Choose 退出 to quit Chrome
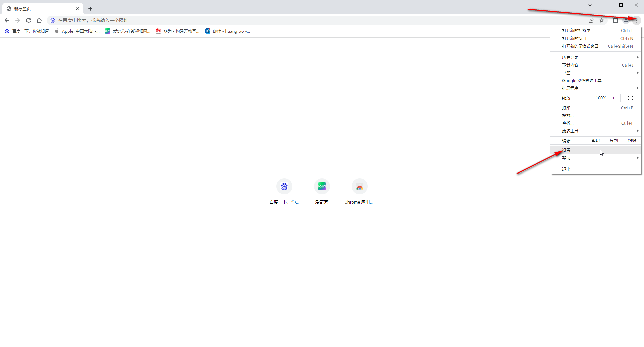Screen dimensions: 644x347 coord(596,169)
